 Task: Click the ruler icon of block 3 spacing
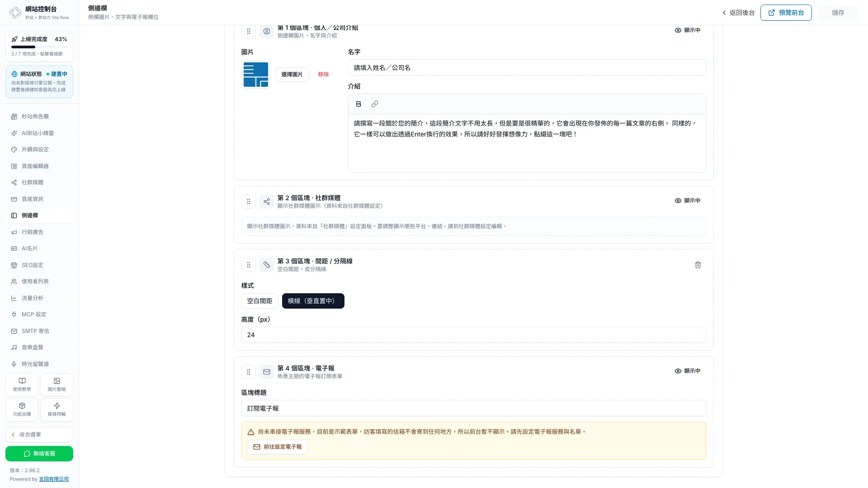[267, 265]
